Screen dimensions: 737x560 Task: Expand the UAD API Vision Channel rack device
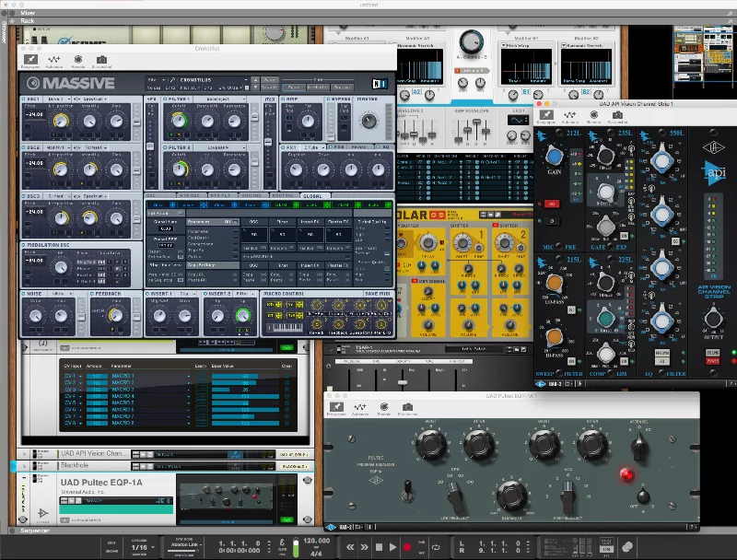tap(24, 454)
